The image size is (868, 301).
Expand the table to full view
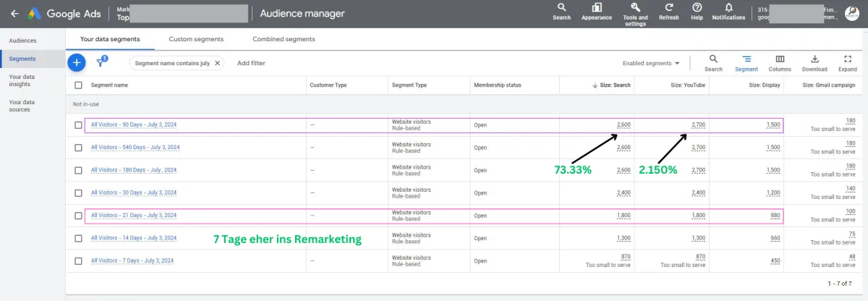pos(848,59)
